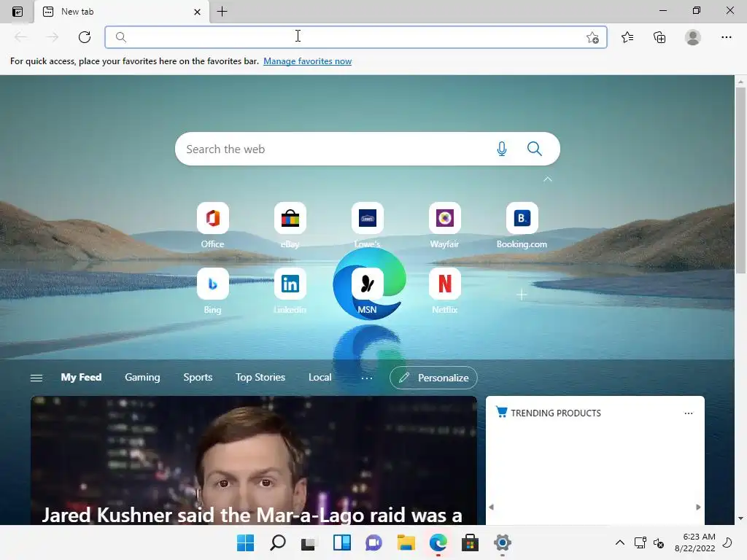
Task: Open the Booking.com quick link
Action: click(522, 225)
